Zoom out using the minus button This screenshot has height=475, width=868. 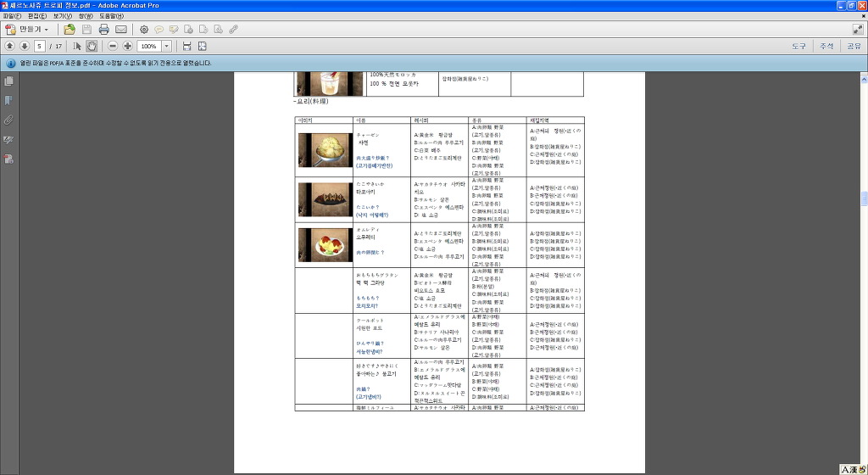coord(113,46)
